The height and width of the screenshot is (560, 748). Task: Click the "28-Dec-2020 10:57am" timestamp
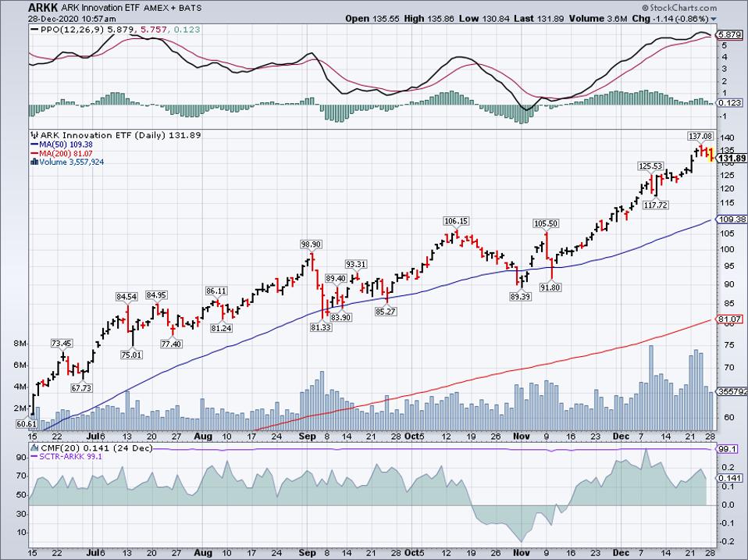(72, 19)
